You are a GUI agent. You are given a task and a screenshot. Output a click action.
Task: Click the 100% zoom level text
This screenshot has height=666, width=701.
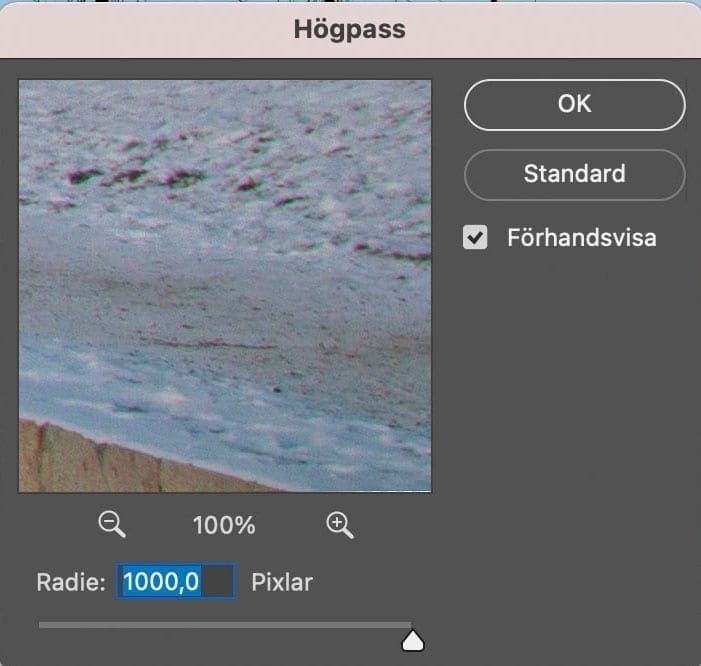(224, 526)
